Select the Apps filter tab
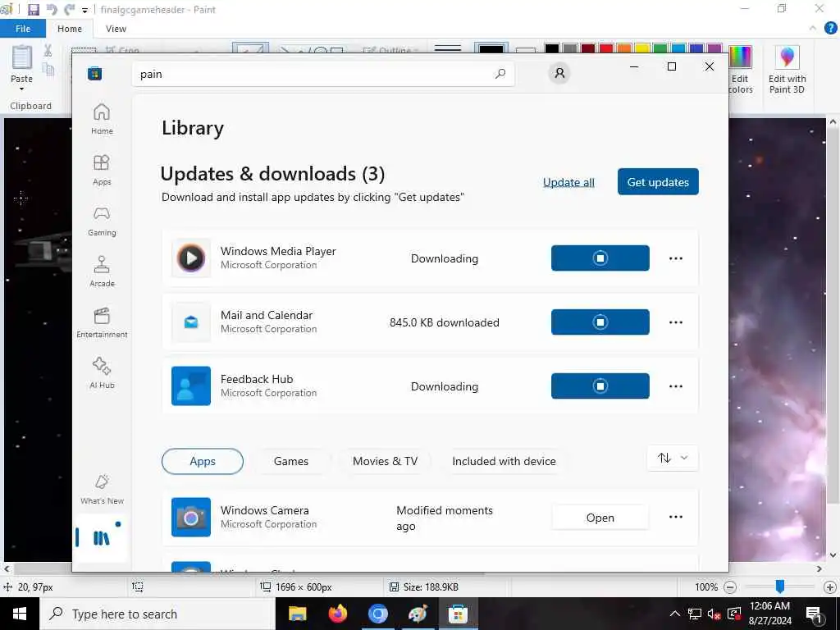Viewport: 840px width, 630px height. pyautogui.click(x=203, y=461)
